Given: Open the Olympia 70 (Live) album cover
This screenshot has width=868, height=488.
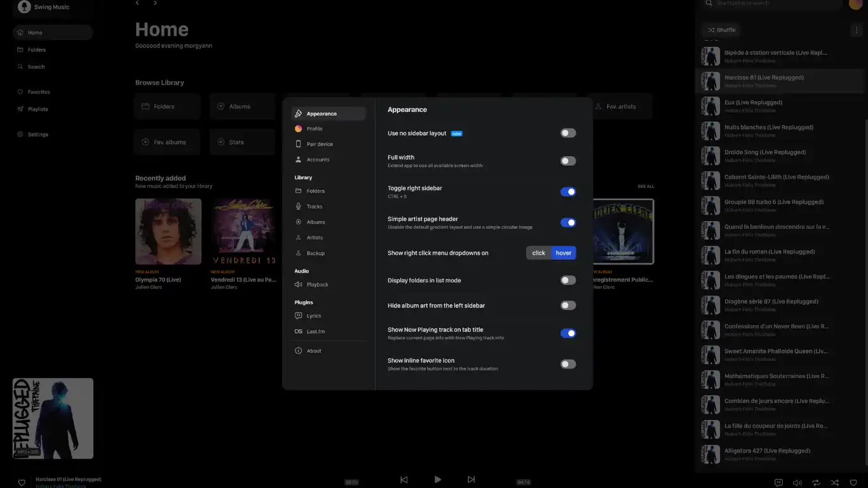Looking at the screenshot, I should [168, 231].
